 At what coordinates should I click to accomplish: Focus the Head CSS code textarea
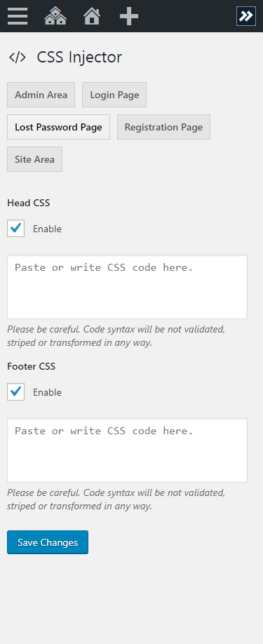click(127, 287)
